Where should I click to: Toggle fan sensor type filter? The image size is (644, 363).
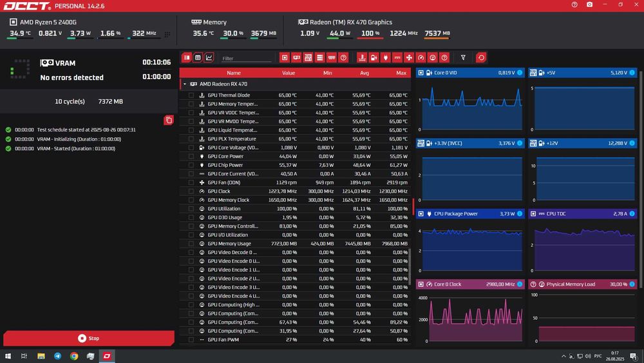tap(409, 57)
